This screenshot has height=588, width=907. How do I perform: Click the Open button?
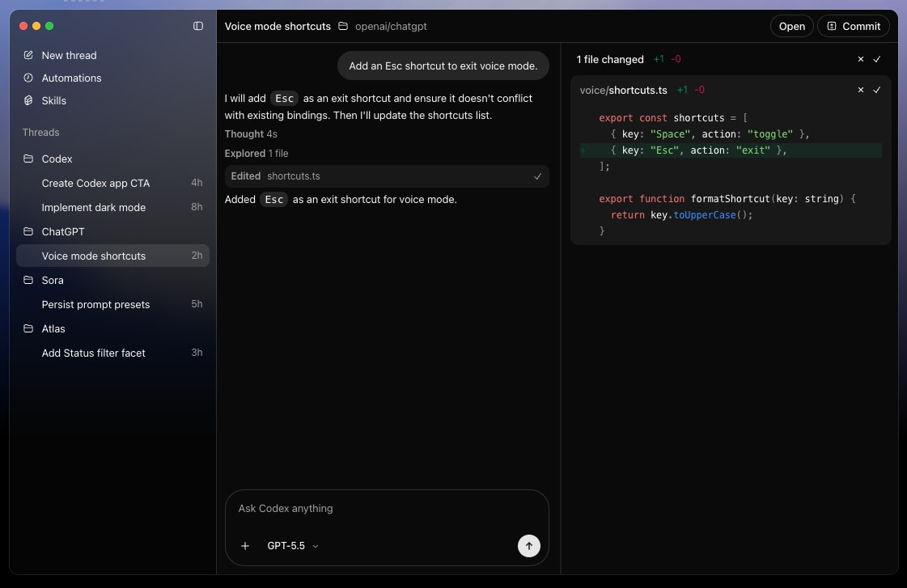point(792,26)
